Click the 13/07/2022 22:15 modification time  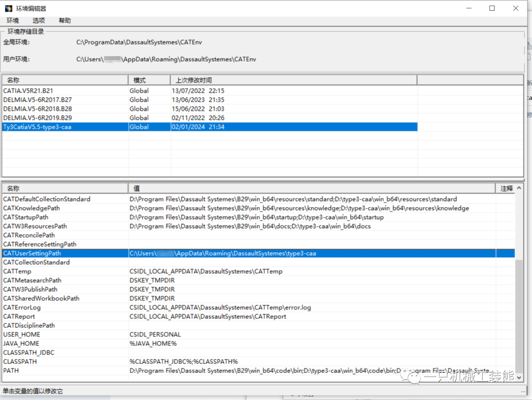click(198, 91)
